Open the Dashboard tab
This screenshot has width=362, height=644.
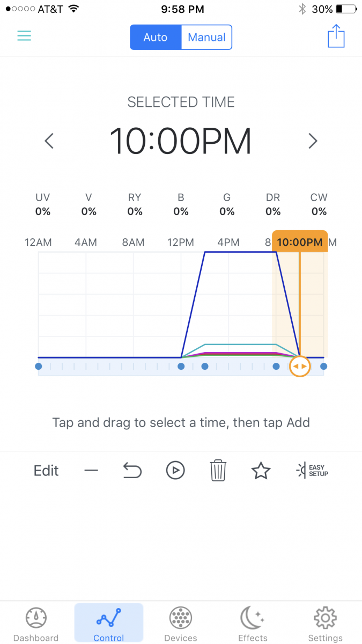[x=36, y=624]
